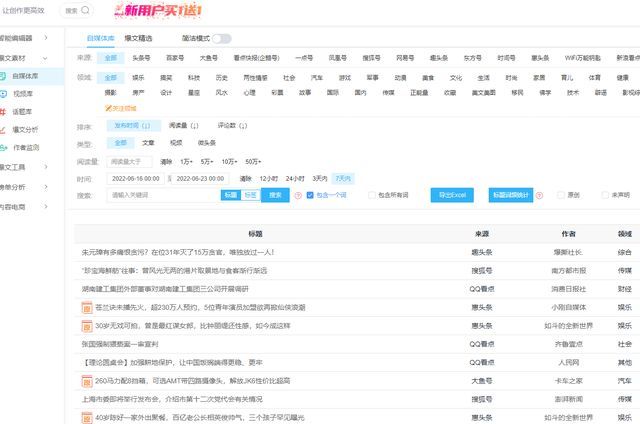
Task: Select 文章 content type filter
Action: click(x=148, y=143)
